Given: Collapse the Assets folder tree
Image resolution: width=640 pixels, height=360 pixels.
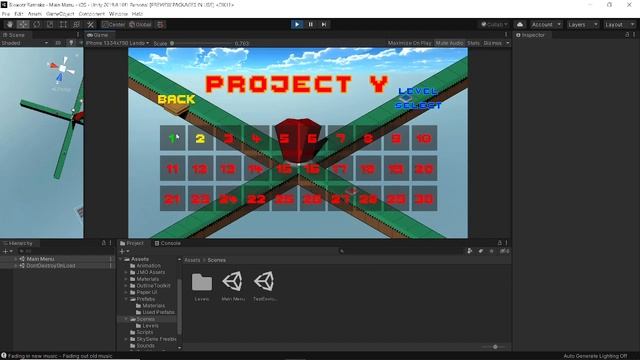Looking at the screenshot, I should point(121,259).
